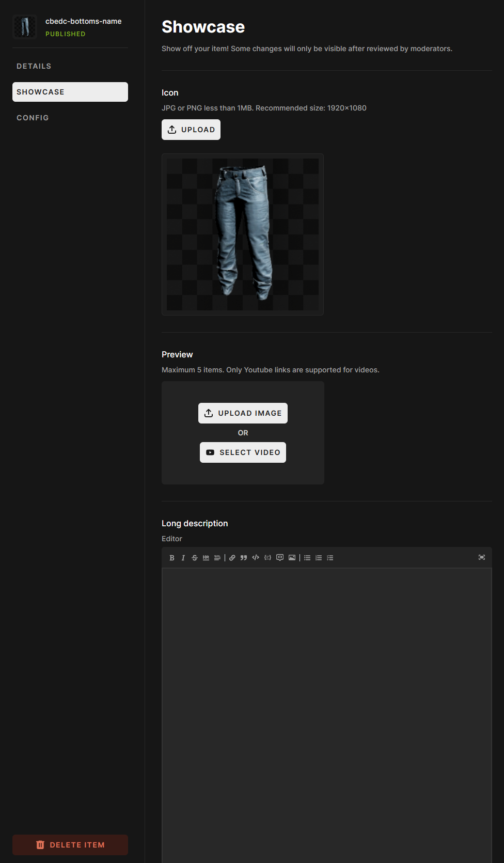The image size is (504, 863).
Task: Toggle bold formatting in the editor
Action: 172,558
